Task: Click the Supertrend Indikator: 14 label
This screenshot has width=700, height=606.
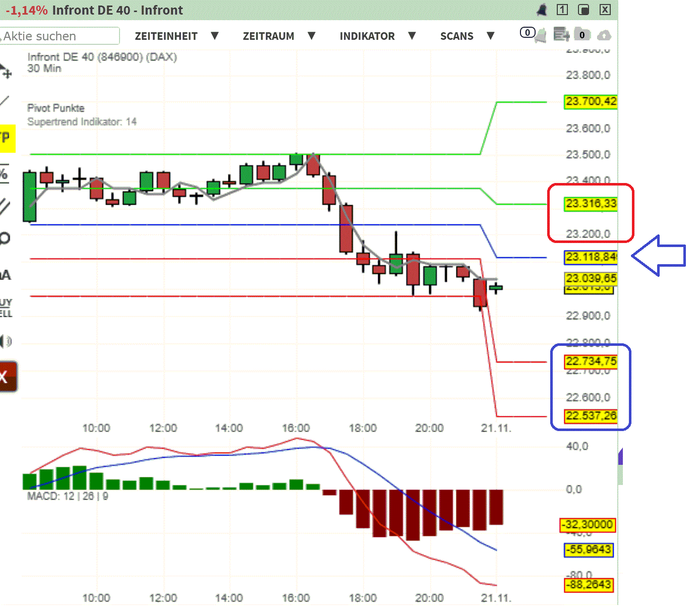Action: tap(82, 122)
